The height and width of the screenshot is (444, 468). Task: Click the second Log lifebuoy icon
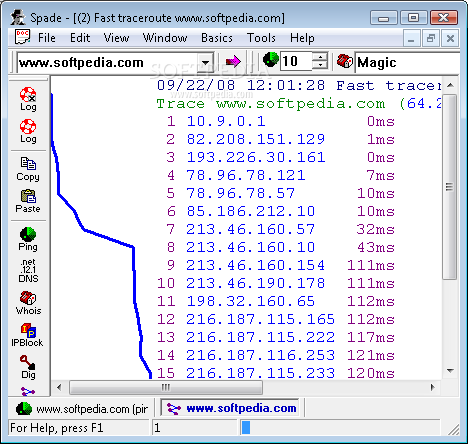point(28,131)
